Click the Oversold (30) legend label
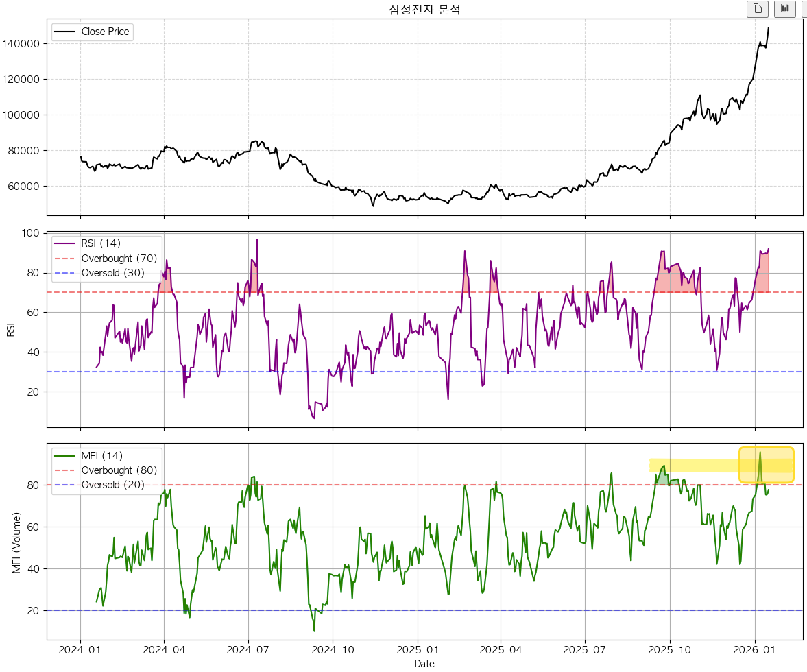Screen dimensions: 807x672 point(112,273)
